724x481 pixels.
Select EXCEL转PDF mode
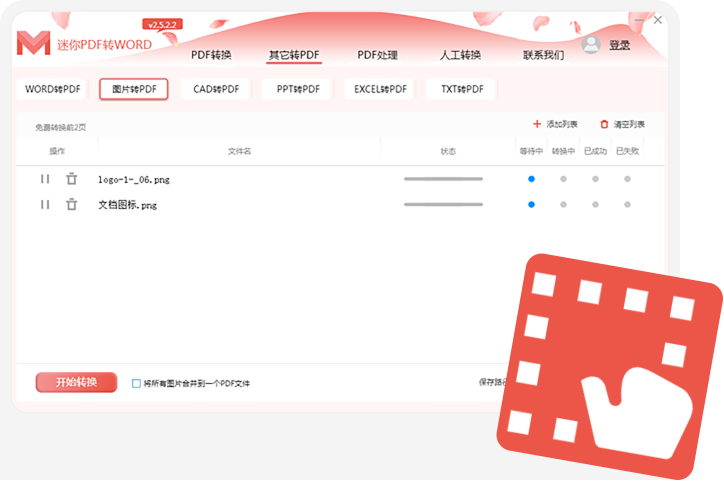coord(380,89)
